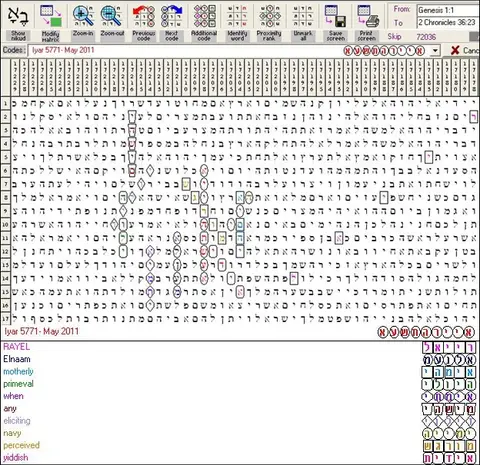The height and width of the screenshot is (465, 480).
Task: Select eliciting in the code list
Action: [x=17, y=421]
